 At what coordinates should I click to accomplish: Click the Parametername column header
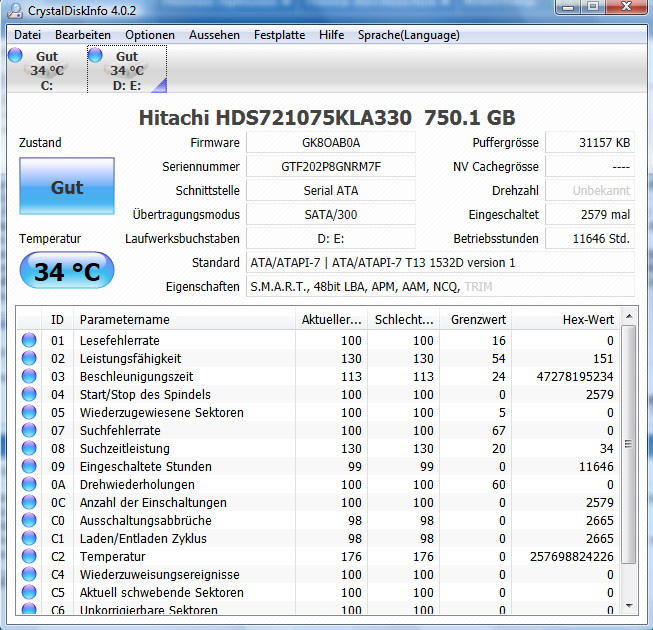click(184, 319)
